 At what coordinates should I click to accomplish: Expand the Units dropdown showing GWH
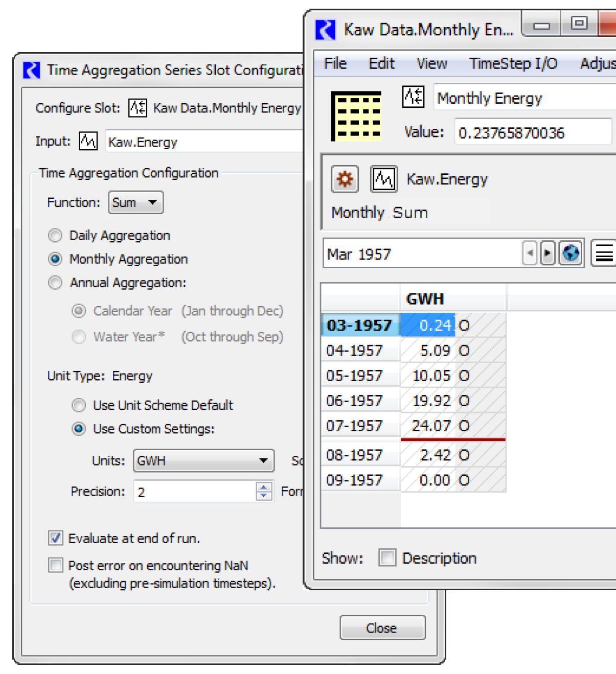(203, 460)
